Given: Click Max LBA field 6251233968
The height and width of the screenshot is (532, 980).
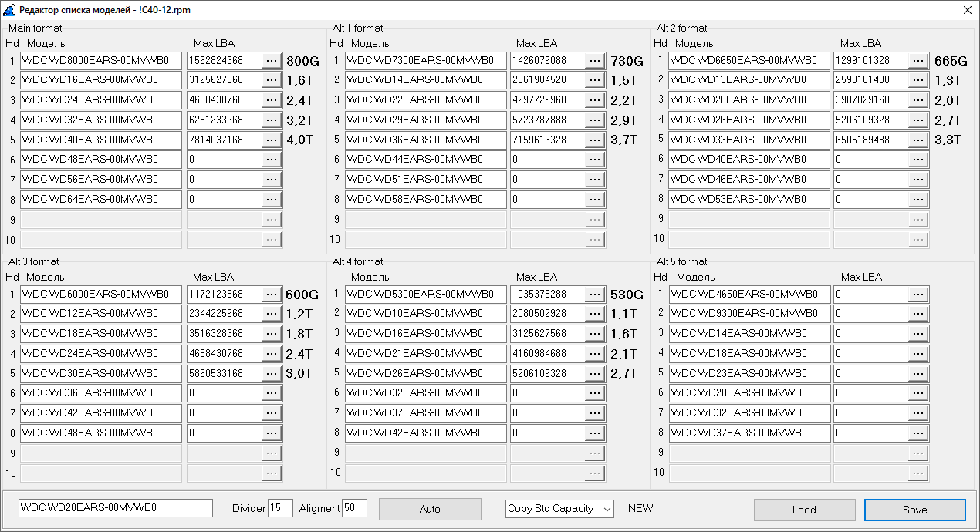Looking at the screenshot, I should click(x=225, y=120).
